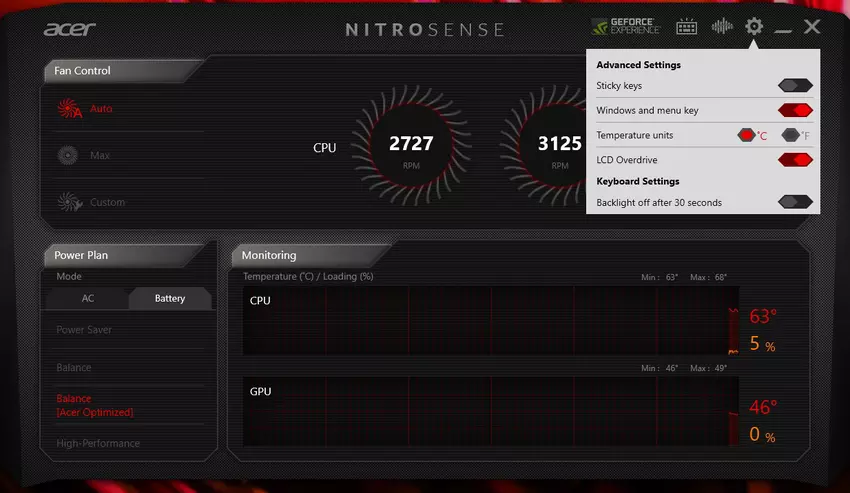Select the Max fan speed icon
850x493 pixels.
tap(69, 156)
